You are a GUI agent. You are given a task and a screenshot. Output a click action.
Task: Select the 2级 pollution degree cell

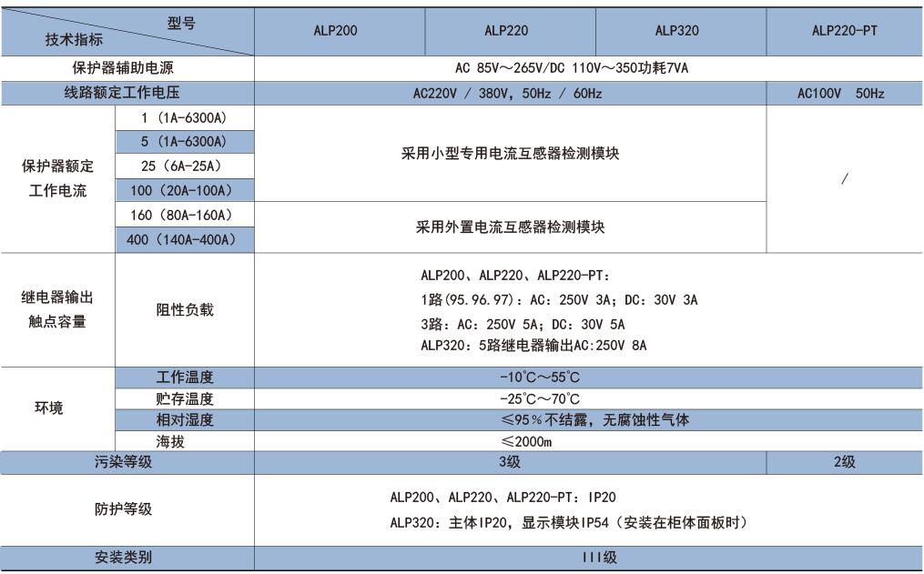[844, 462]
